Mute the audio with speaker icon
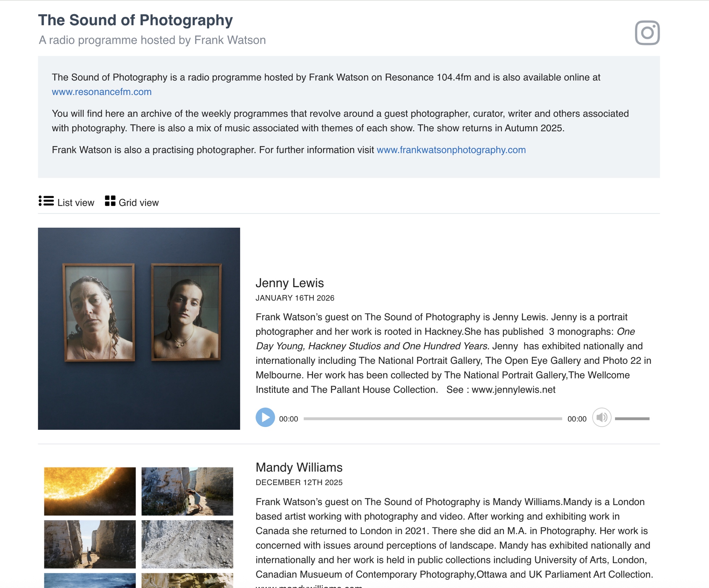Image resolution: width=709 pixels, height=588 pixels. point(601,417)
